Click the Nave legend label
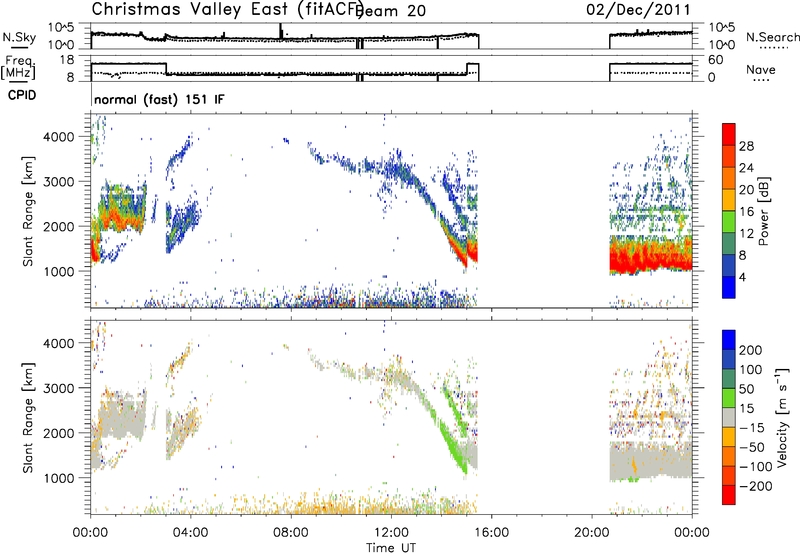This screenshot has height=554, width=800. tap(761, 69)
